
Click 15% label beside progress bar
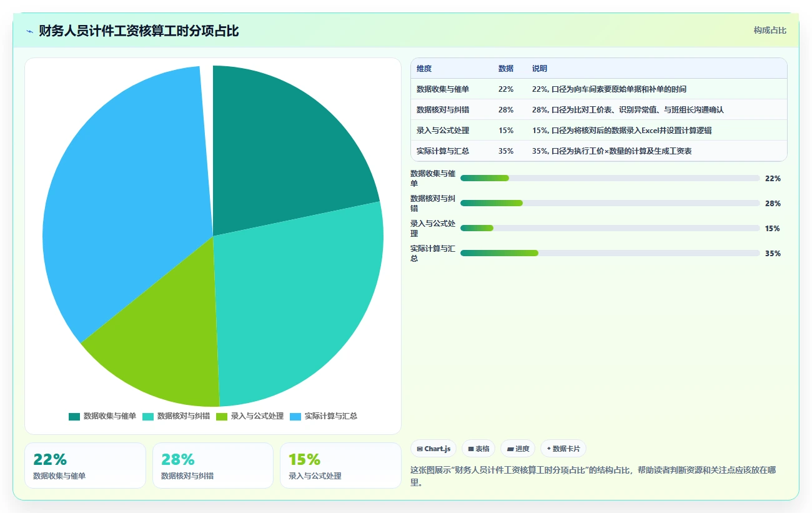click(x=773, y=229)
